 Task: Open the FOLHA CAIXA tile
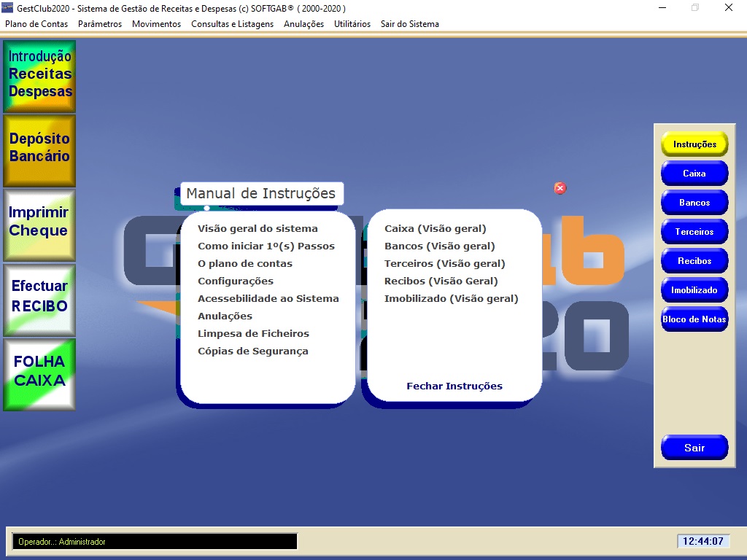(x=39, y=373)
